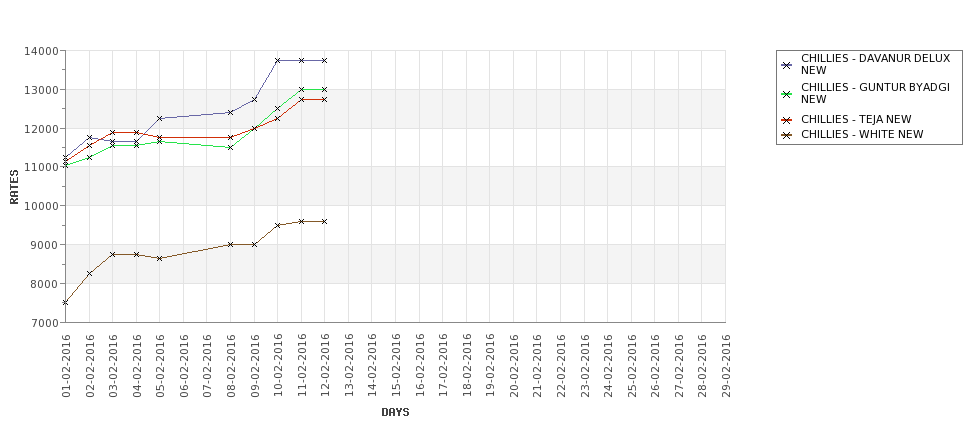Click Davanur Delux data point on 10-02-2016
This screenshot has width=975, height=429.
click(278, 60)
